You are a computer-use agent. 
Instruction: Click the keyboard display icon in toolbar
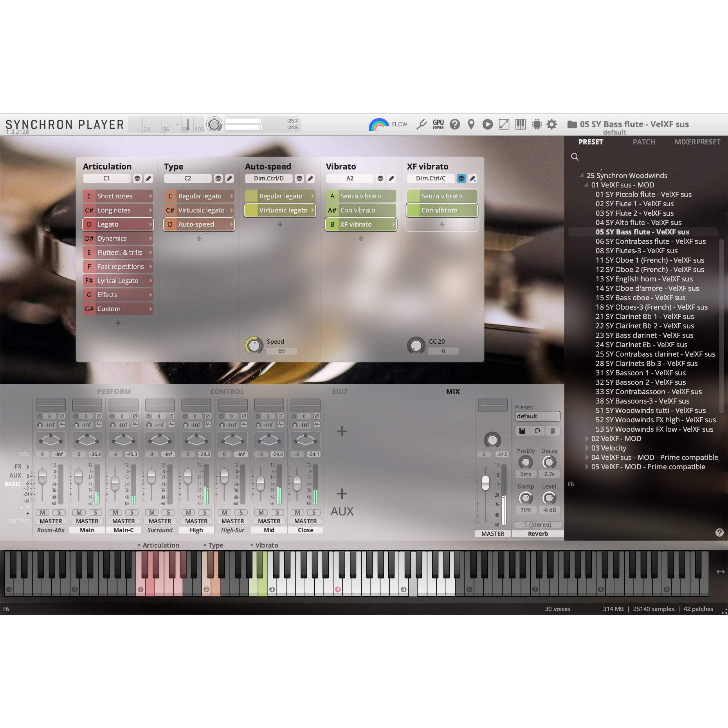pyautogui.click(x=520, y=124)
